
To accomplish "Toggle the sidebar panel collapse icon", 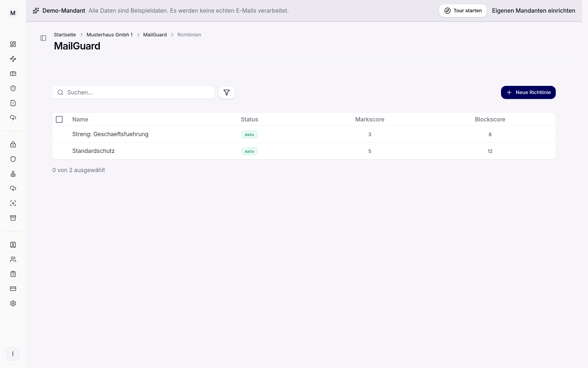I will click(x=43, y=38).
